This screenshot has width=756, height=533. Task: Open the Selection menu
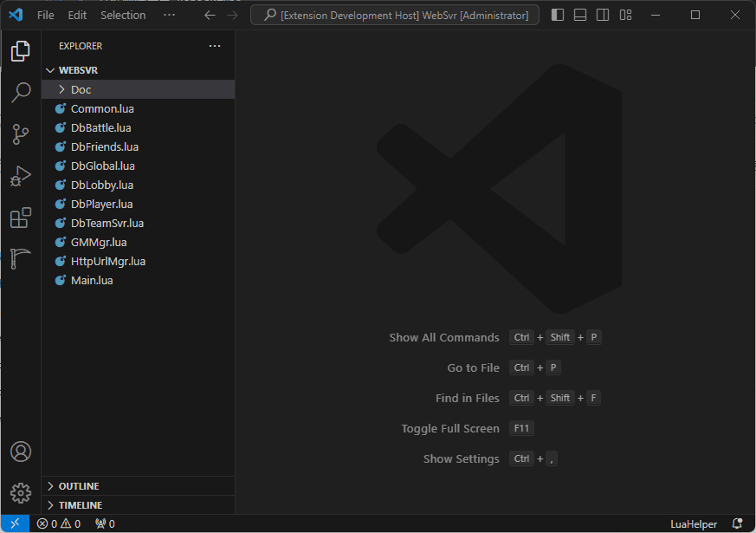[123, 16]
